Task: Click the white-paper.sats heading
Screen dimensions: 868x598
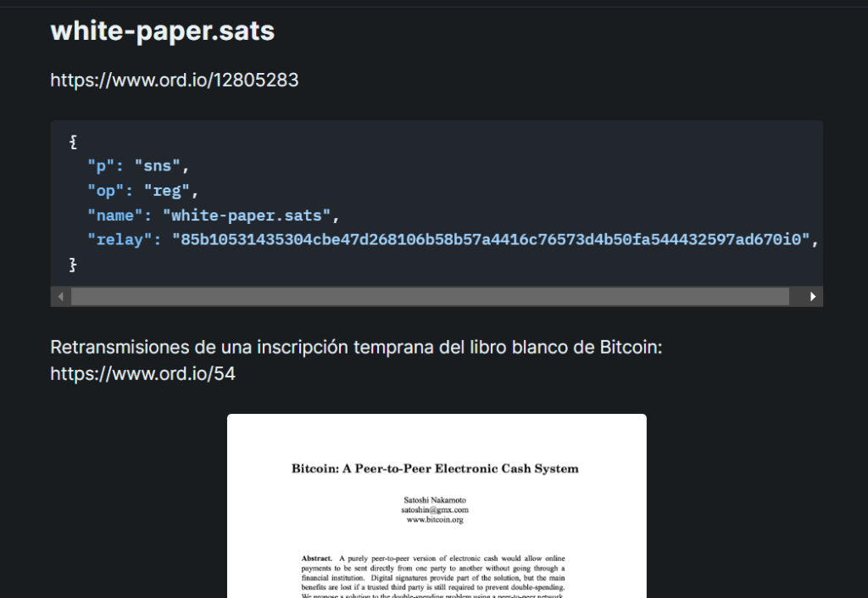Action: (163, 31)
